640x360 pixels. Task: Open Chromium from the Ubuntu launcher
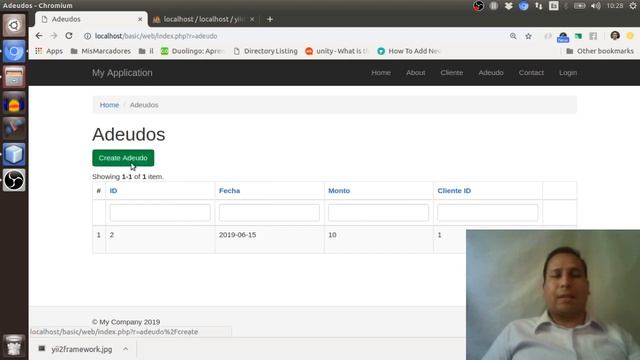tap(14, 51)
